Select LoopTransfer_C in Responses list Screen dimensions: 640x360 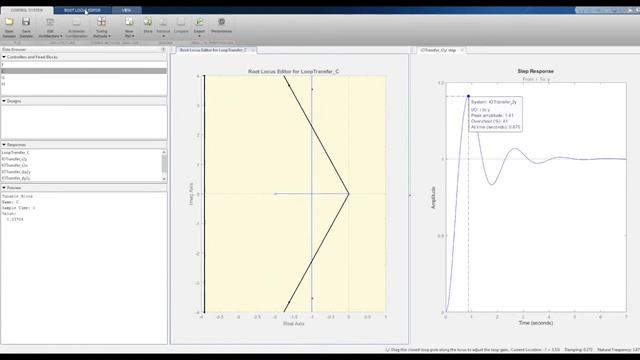click(x=81, y=152)
